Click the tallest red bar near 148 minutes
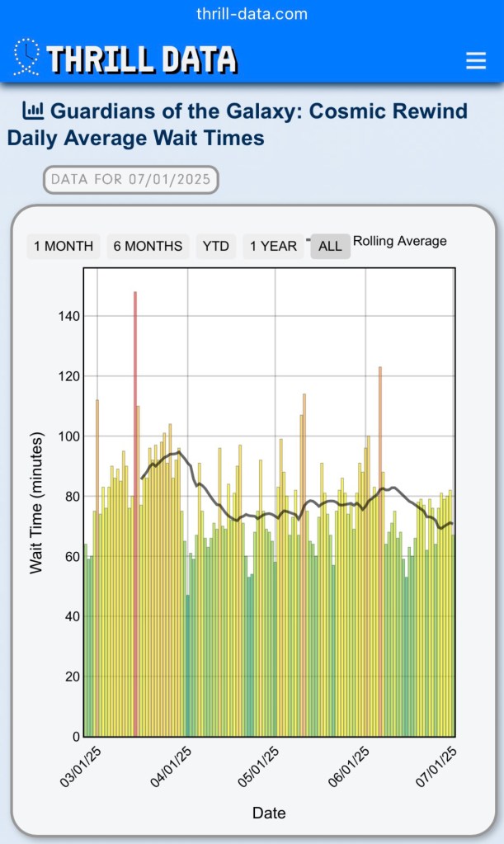This screenshot has height=844, width=504. pos(135,512)
